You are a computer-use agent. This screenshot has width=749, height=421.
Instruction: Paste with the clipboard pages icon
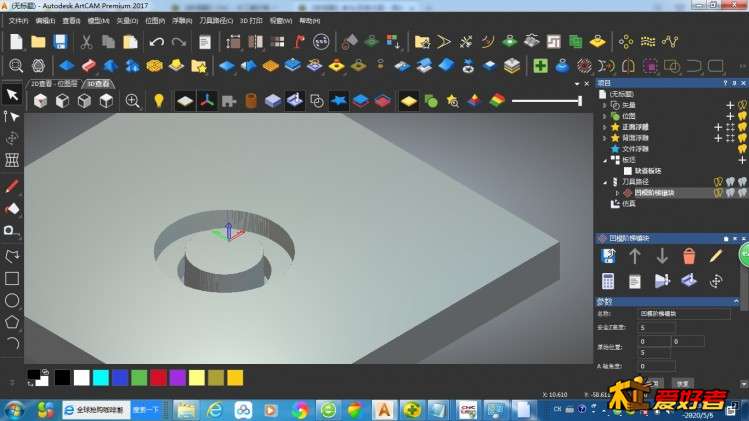pyautogui.click(x=130, y=42)
